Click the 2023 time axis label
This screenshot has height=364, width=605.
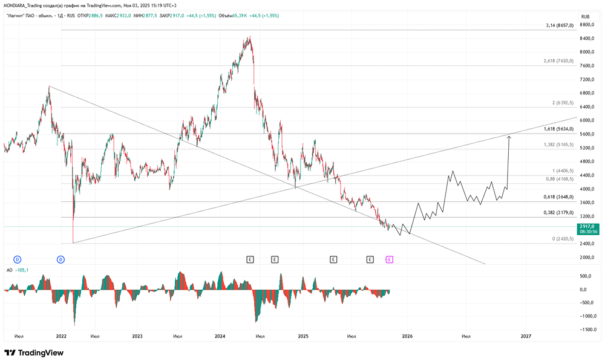tap(137, 336)
